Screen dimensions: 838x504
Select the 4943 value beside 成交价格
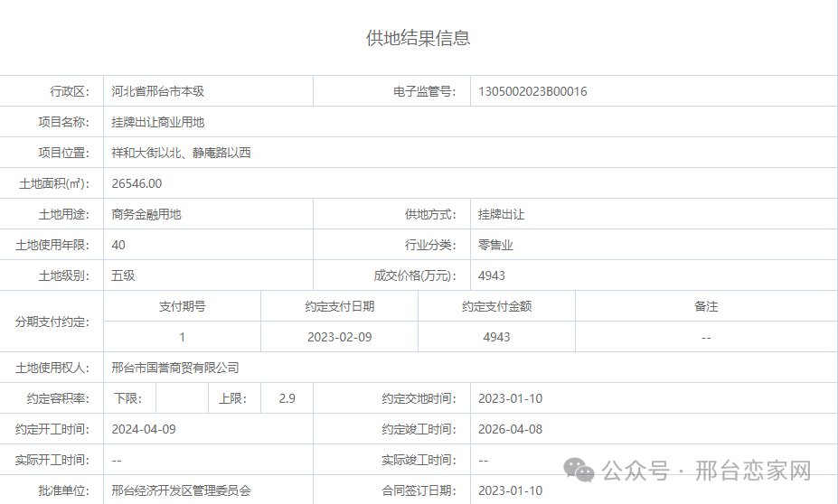(492, 275)
